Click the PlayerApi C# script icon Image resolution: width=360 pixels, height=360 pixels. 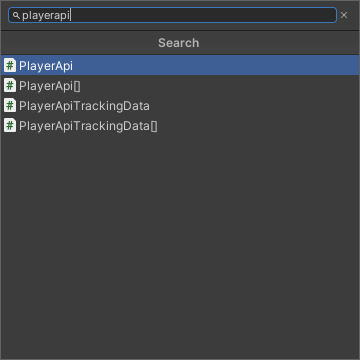coord(10,66)
